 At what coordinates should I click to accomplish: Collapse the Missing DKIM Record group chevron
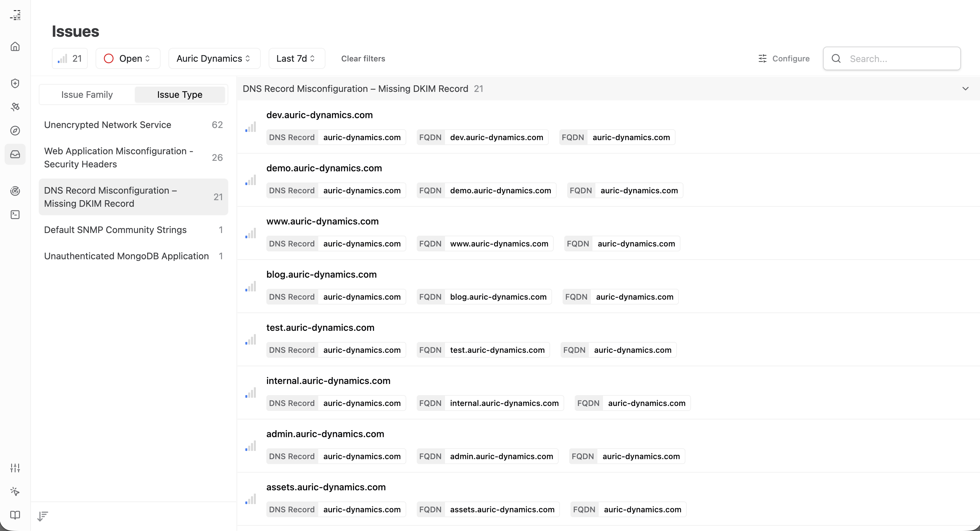[x=965, y=89]
